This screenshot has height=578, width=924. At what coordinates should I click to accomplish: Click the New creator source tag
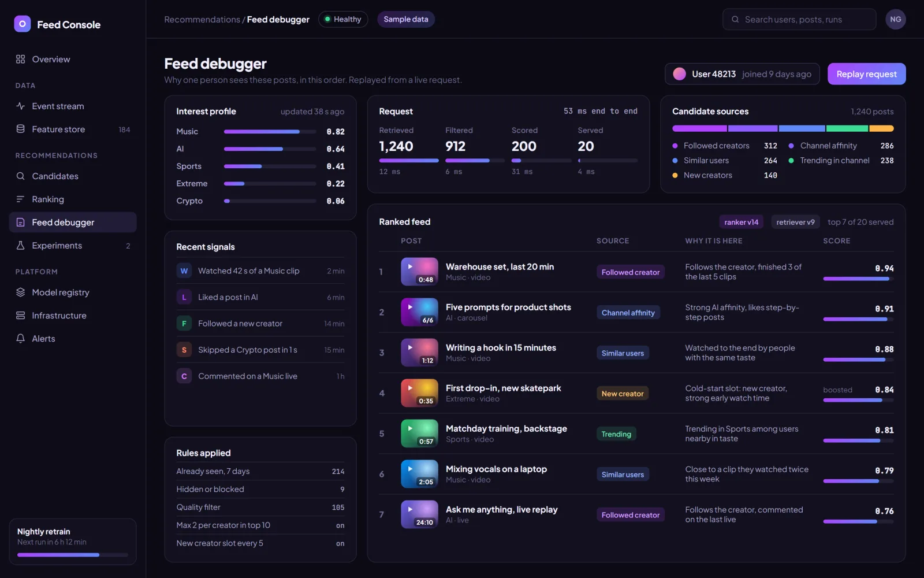click(x=623, y=394)
